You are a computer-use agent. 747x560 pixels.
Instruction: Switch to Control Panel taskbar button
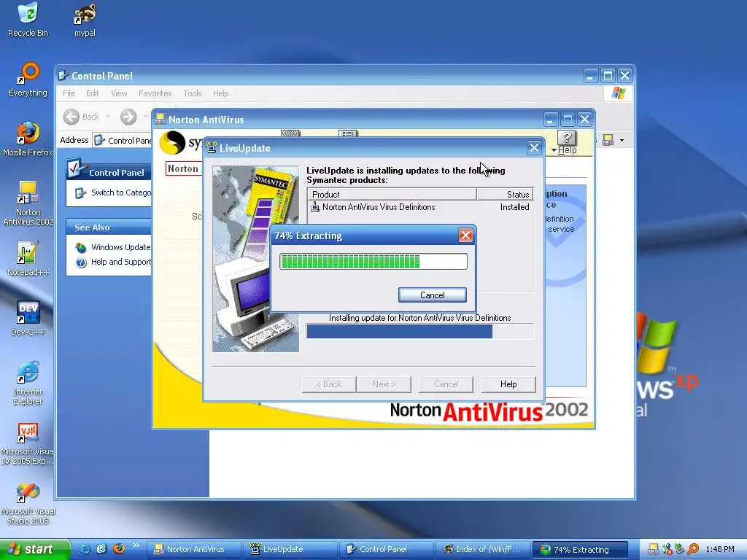(x=387, y=549)
